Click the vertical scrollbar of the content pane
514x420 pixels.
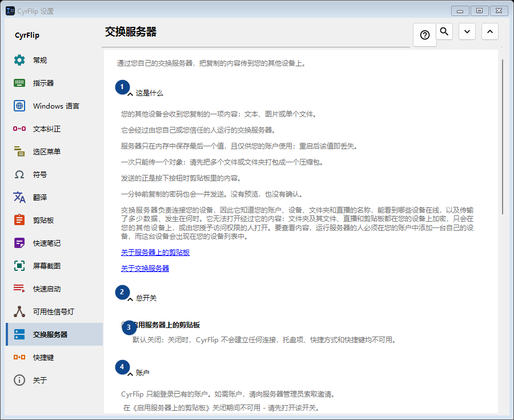click(503, 137)
